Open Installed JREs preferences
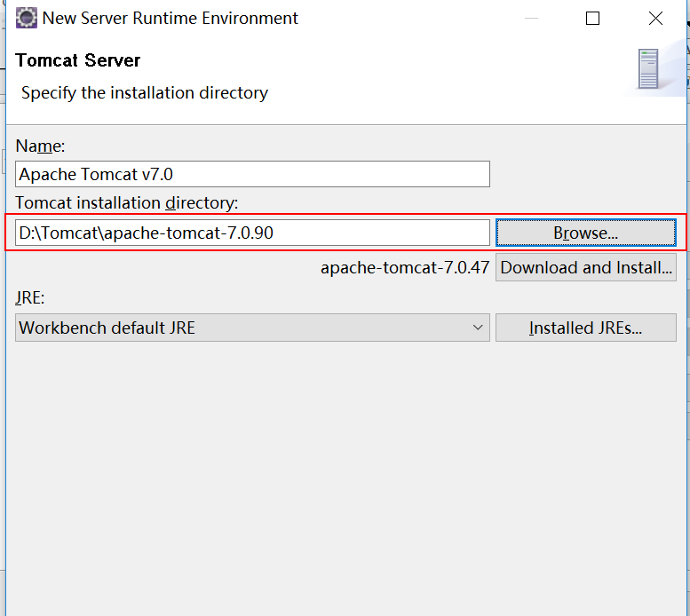This screenshot has height=616, width=690. point(586,328)
